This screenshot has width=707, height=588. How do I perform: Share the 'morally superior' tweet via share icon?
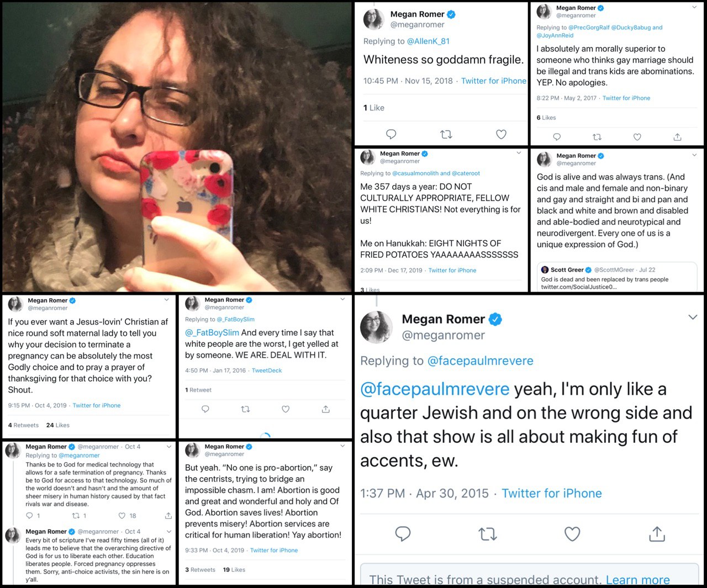[677, 137]
